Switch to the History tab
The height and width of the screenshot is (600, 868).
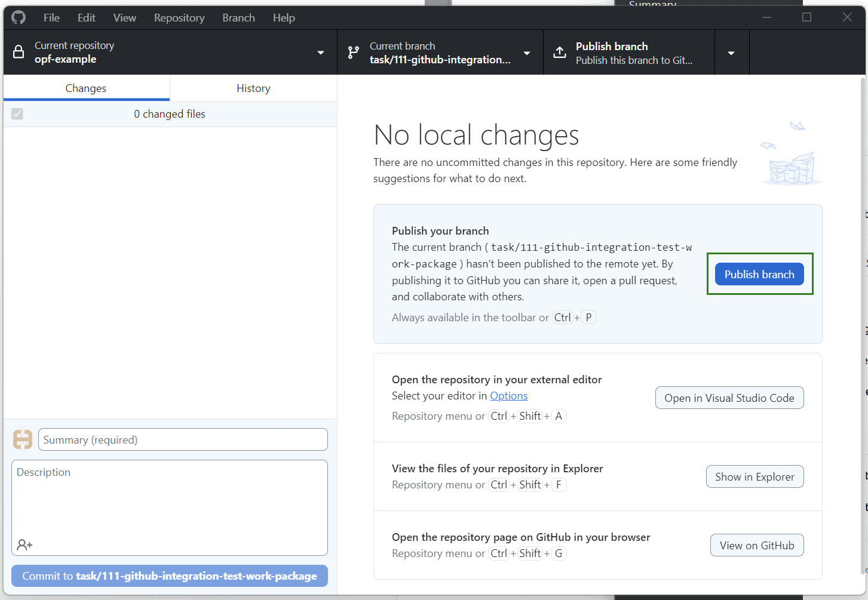253,88
